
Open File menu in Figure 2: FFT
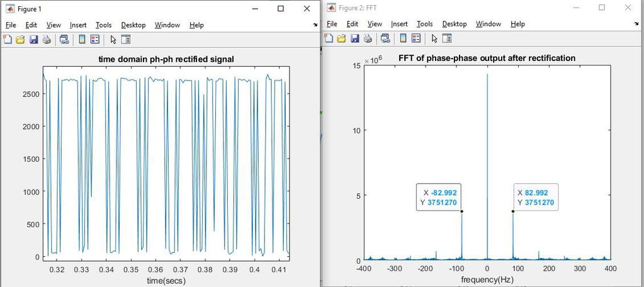(x=332, y=24)
